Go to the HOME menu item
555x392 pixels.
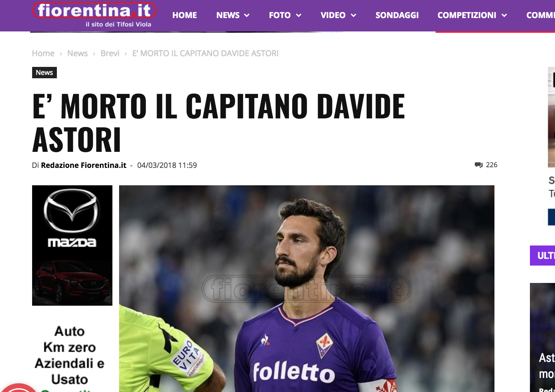coord(185,15)
